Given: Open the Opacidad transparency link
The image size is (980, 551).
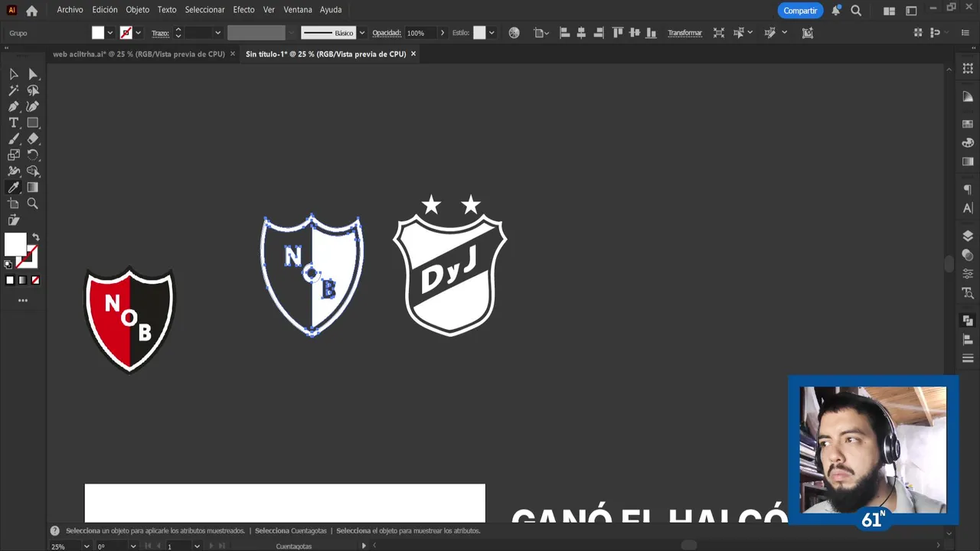Looking at the screenshot, I should coord(387,33).
